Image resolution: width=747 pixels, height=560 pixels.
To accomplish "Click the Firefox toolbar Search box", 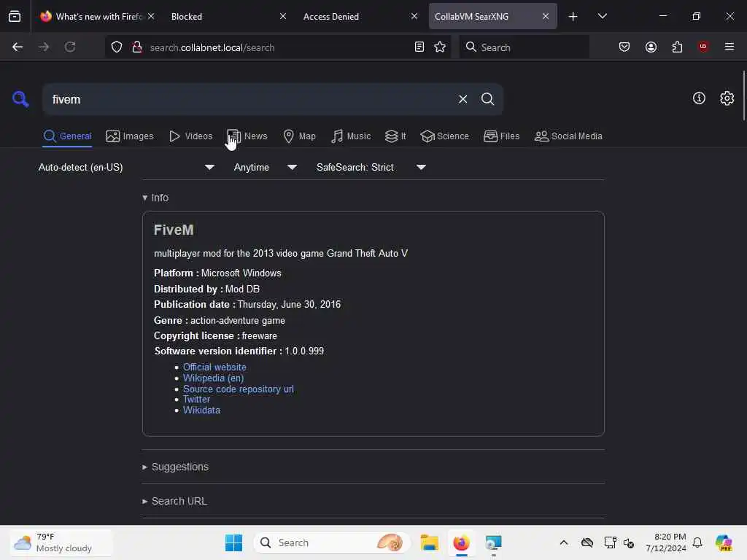I will click(x=524, y=47).
